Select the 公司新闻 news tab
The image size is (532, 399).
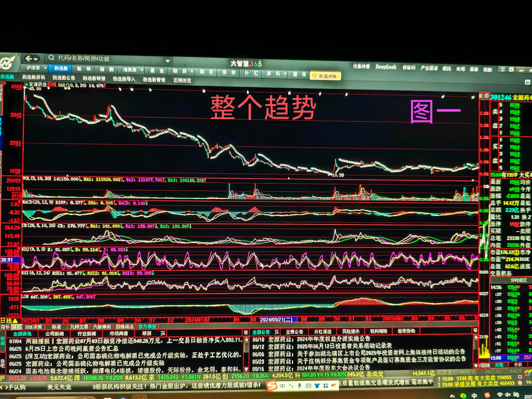pos(55,334)
